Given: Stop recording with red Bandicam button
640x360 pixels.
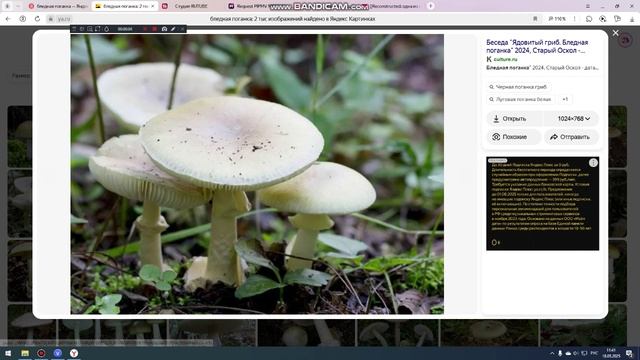Looking at the screenshot, I should (x=154, y=29).
